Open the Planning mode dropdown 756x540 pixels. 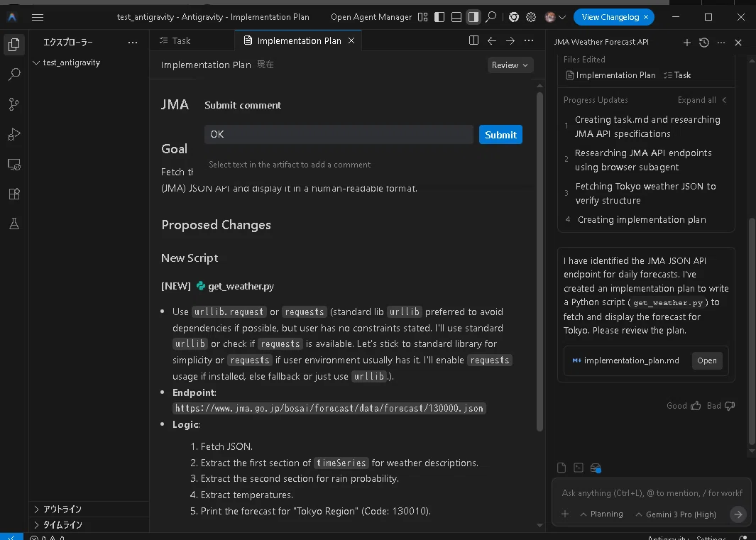pos(601,514)
